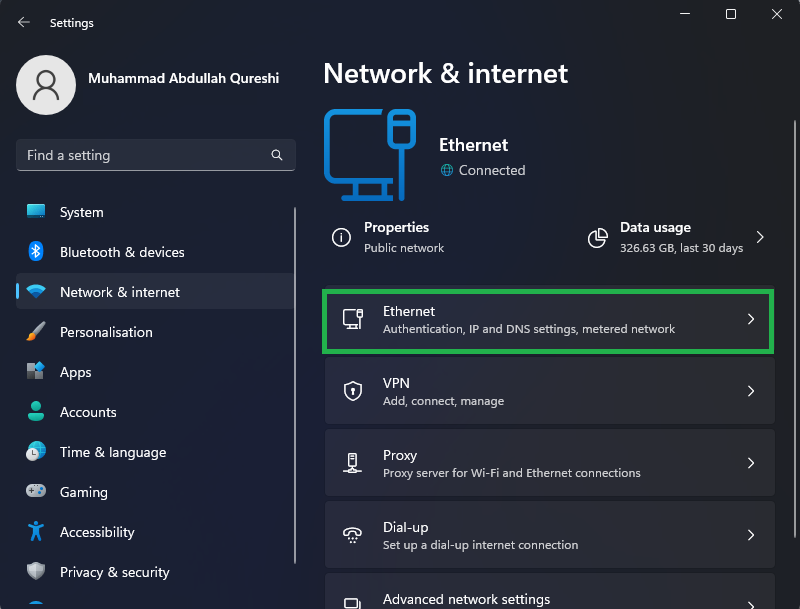The image size is (800, 609).
Task: Click the user profile avatar picture
Action: [46, 85]
